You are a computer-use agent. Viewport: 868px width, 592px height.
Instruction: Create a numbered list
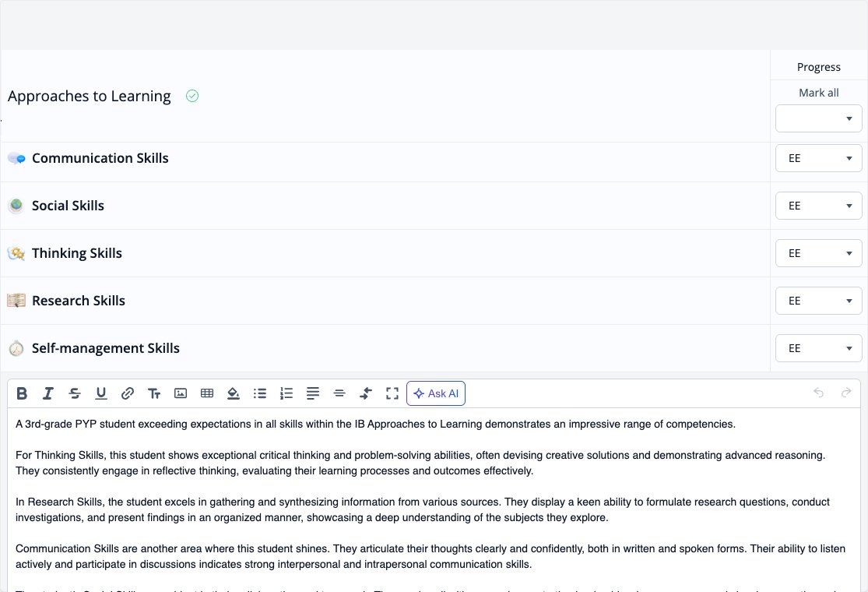pos(286,393)
